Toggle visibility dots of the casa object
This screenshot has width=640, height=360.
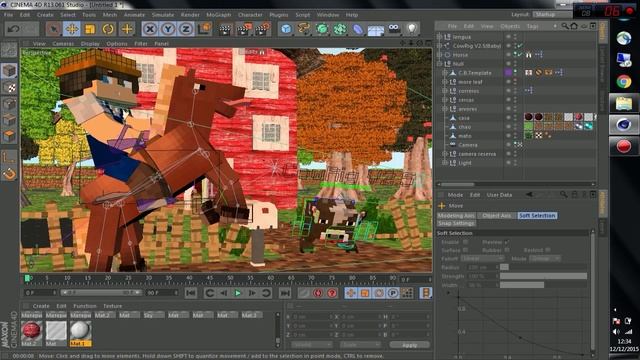point(516,118)
